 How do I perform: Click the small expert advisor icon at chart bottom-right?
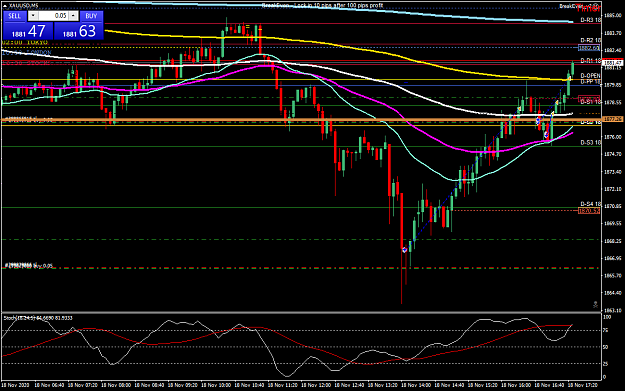[x=595, y=305]
